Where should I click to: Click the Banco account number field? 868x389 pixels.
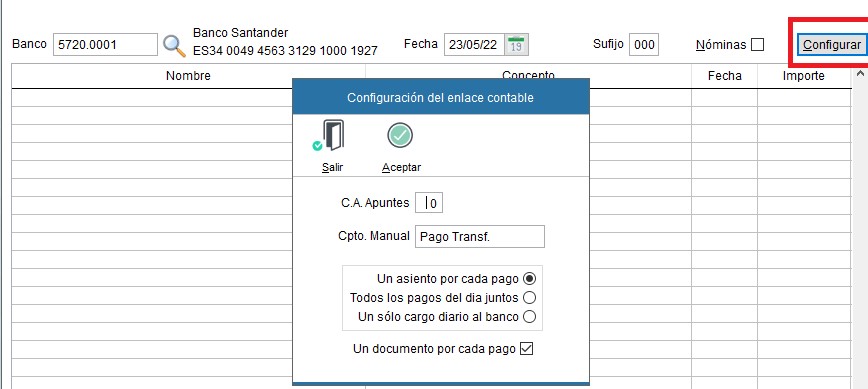point(105,45)
